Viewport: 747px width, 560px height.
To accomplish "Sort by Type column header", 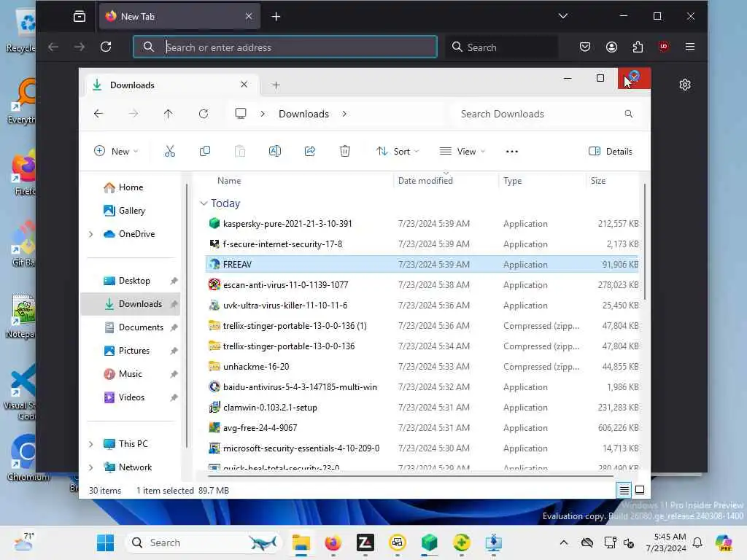I will pyautogui.click(x=513, y=181).
